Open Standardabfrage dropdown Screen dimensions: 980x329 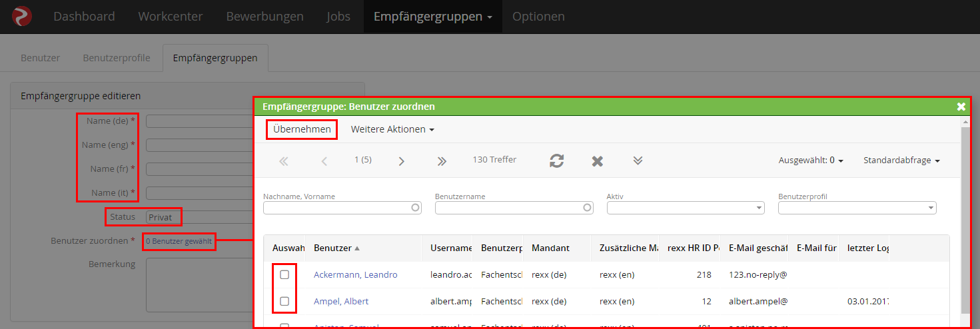901,161
